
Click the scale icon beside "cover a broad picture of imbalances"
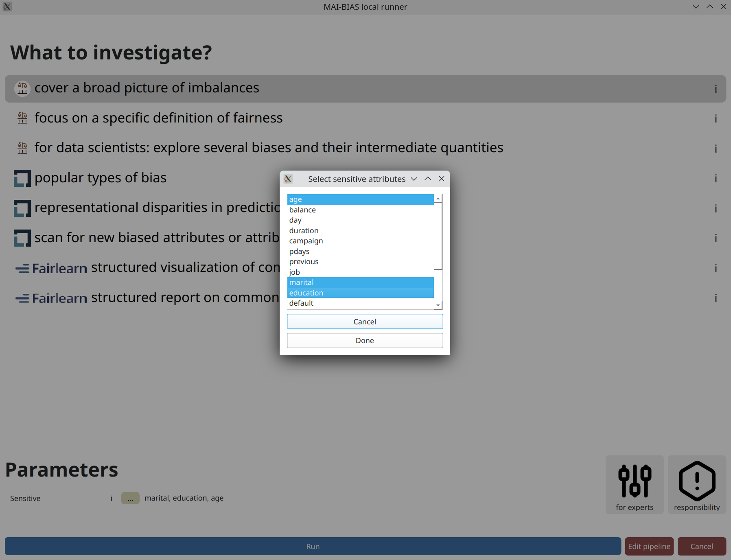[x=22, y=88]
